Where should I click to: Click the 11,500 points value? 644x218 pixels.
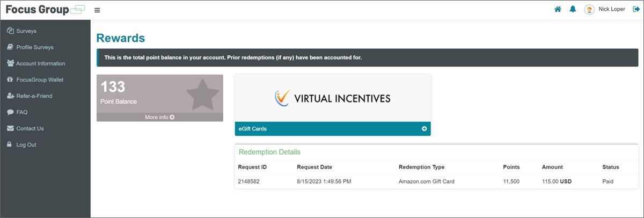511,181
